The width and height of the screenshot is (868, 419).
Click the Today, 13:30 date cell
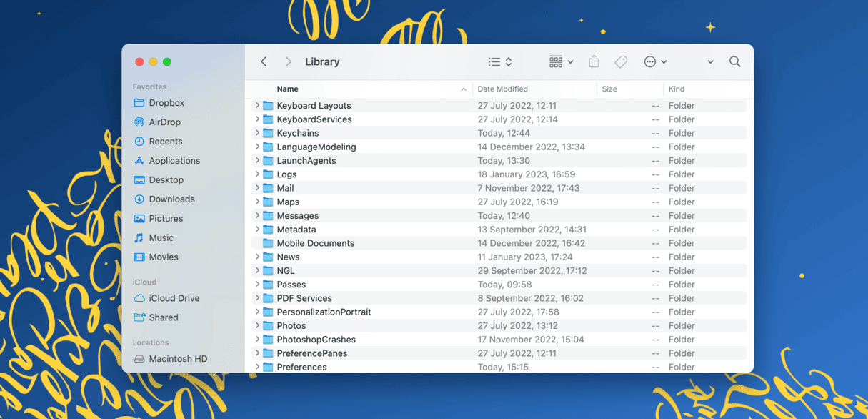(504, 161)
